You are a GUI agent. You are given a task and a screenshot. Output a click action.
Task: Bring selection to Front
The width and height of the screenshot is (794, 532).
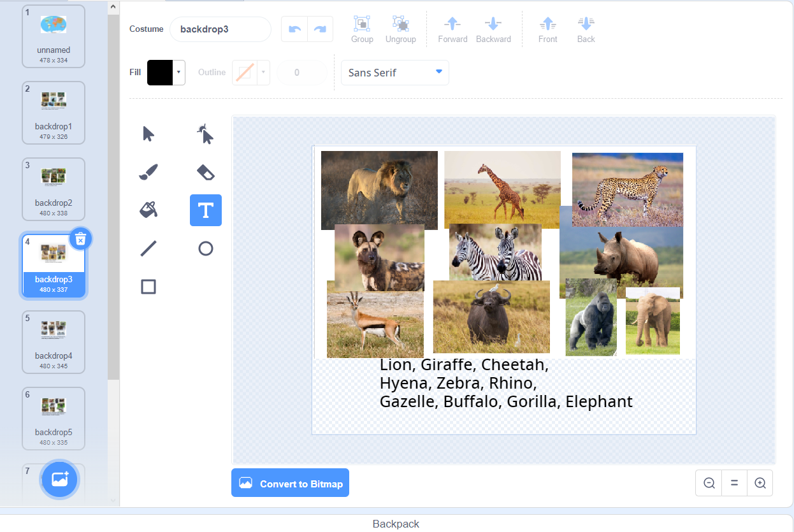[x=547, y=29]
